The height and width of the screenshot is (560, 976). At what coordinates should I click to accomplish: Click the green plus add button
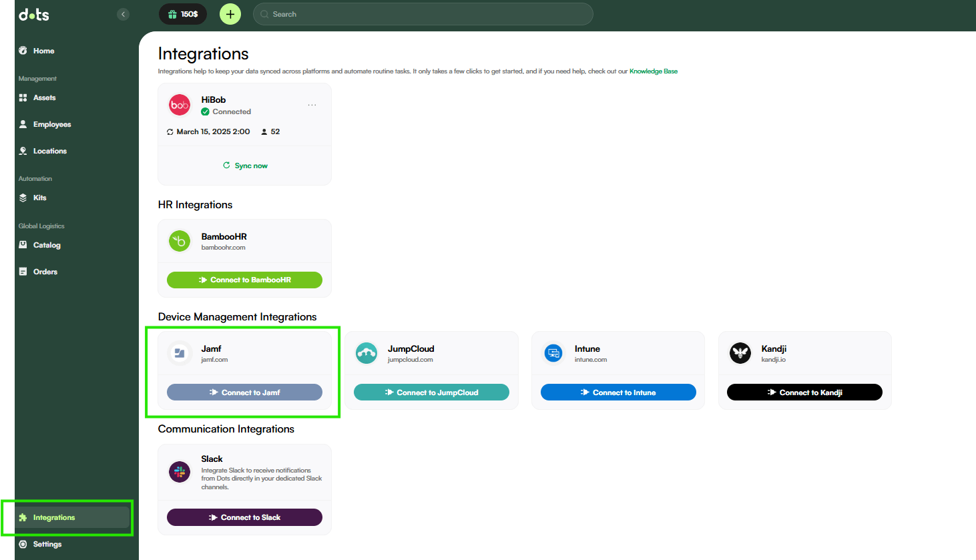[x=230, y=14]
